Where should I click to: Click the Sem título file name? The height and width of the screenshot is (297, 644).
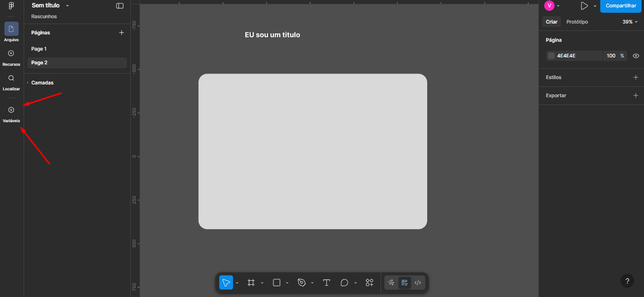click(46, 5)
